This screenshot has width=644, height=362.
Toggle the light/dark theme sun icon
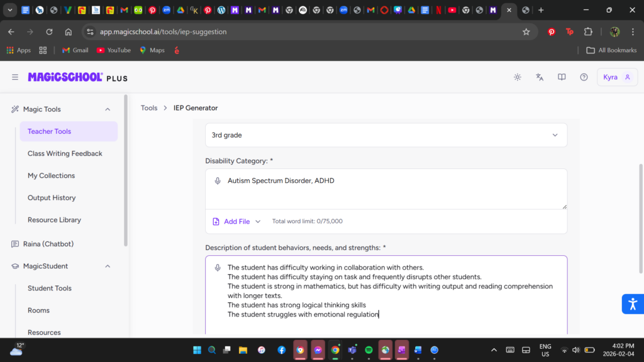517,77
